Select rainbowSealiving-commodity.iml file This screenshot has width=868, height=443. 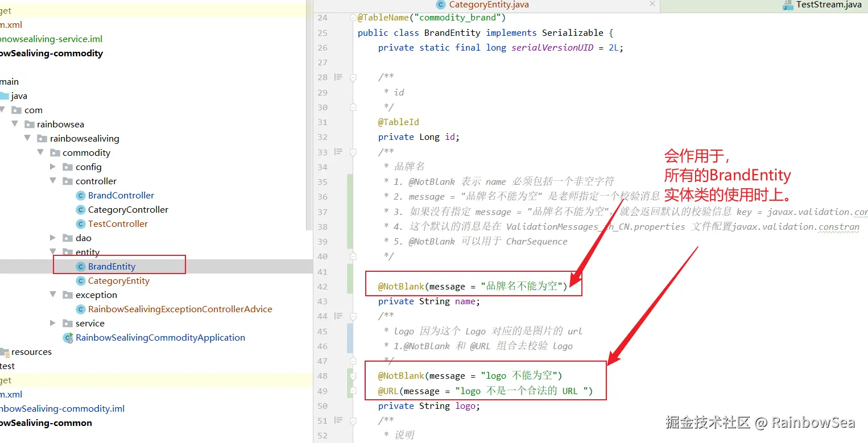[x=62, y=408]
